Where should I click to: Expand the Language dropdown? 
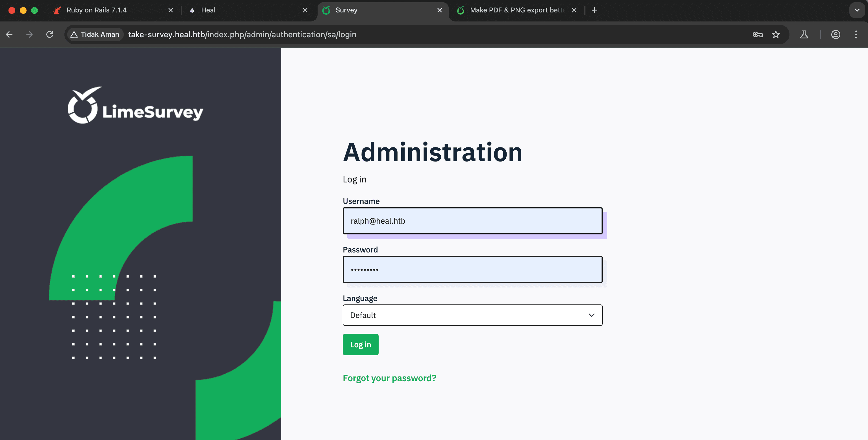tap(472, 315)
